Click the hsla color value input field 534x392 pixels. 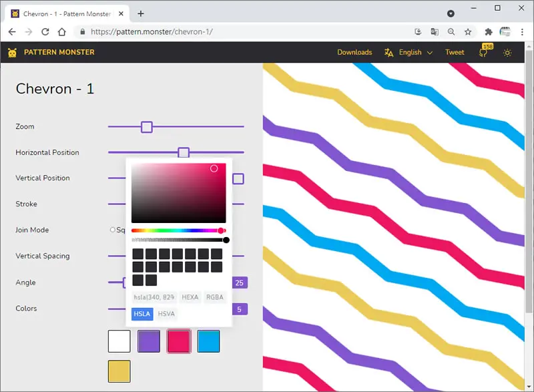(x=154, y=297)
